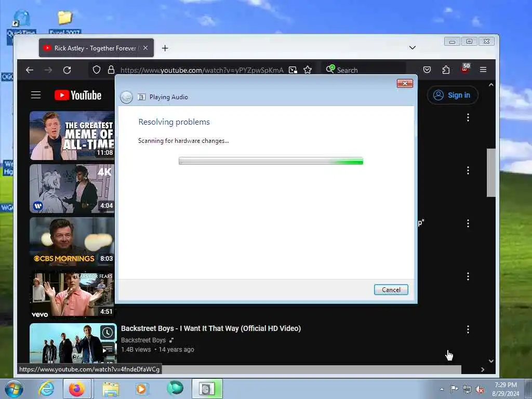This screenshot has height=399, width=532.
Task: Click the Firefox forward arrow
Action: coord(48,70)
